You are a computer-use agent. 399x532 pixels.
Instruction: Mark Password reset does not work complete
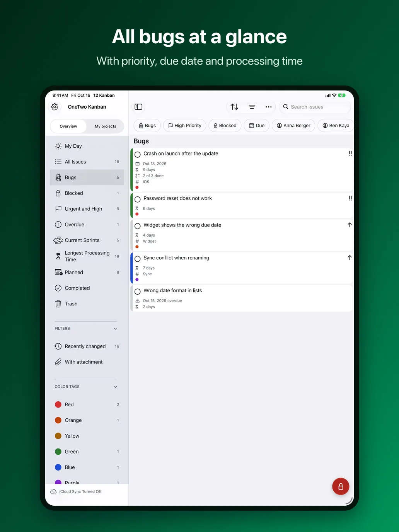point(137,199)
